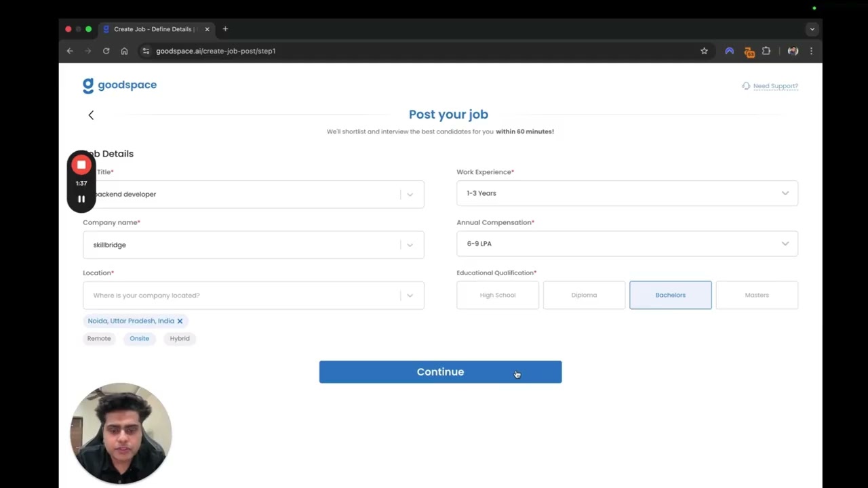This screenshot has height=488, width=868.
Task: Click the goodspace logo
Action: (x=119, y=85)
